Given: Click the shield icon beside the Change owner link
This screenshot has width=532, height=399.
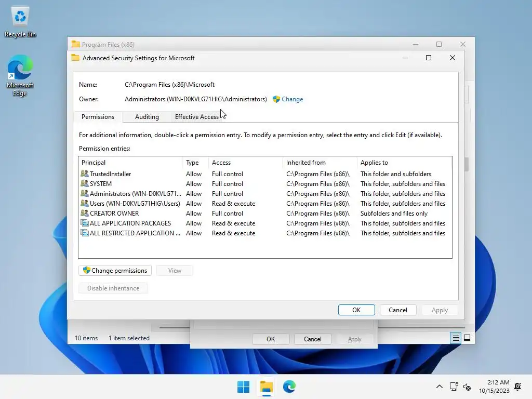Looking at the screenshot, I should tap(276, 99).
